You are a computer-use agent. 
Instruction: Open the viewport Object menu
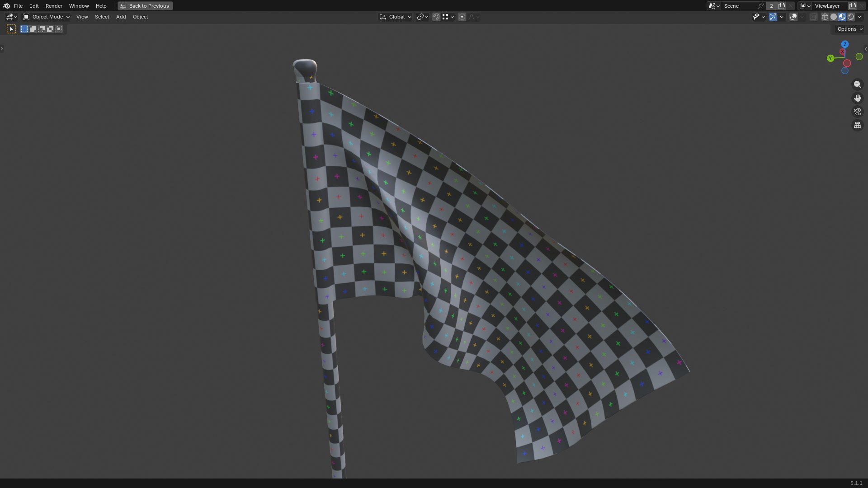click(x=140, y=17)
